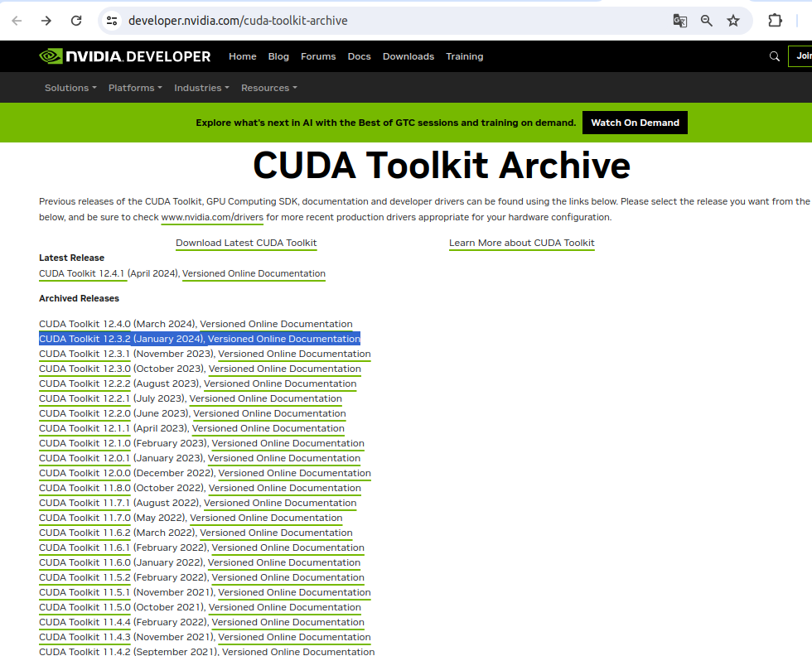Click the NVIDIA Developer logo

(x=125, y=56)
